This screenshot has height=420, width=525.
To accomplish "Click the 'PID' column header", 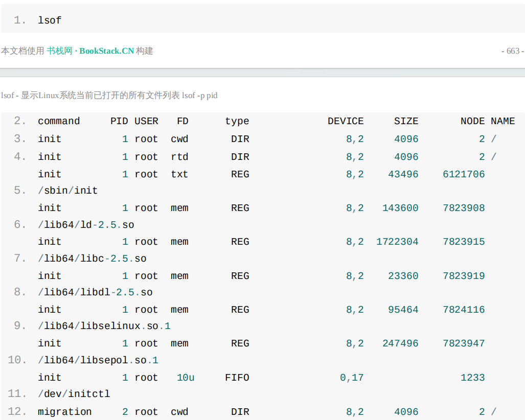I will pyautogui.click(x=119, y=121).
